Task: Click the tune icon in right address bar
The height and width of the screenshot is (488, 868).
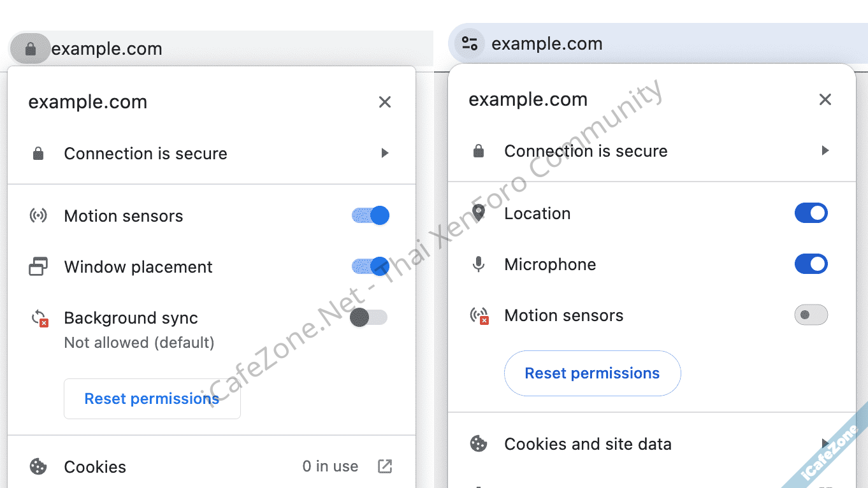Action: (470, 43)
